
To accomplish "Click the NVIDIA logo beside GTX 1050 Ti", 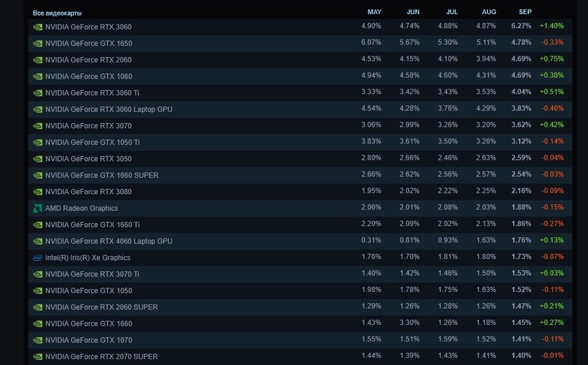I will point(37,143).
